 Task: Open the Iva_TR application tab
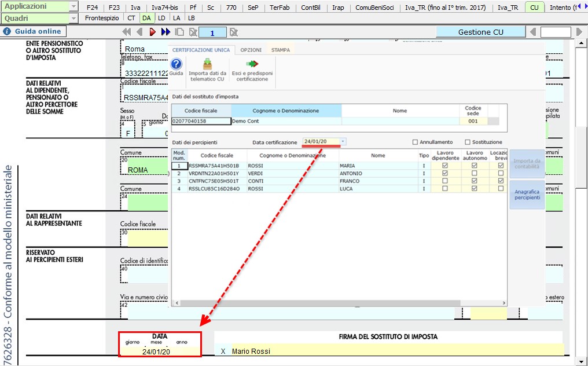(508, 8)
